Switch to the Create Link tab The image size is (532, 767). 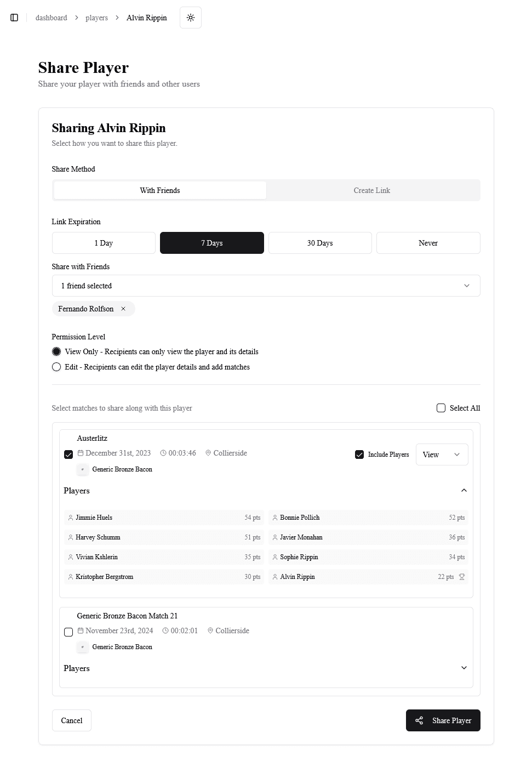[372, 190]
